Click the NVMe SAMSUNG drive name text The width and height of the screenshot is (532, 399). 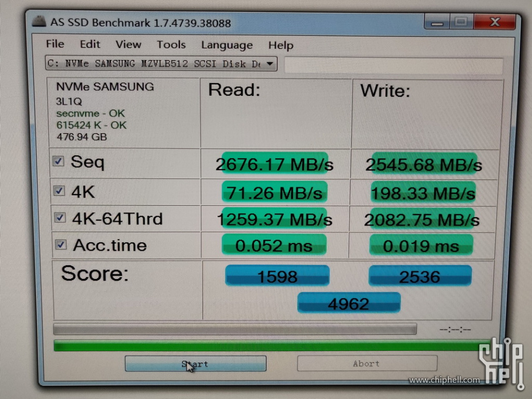105,87
